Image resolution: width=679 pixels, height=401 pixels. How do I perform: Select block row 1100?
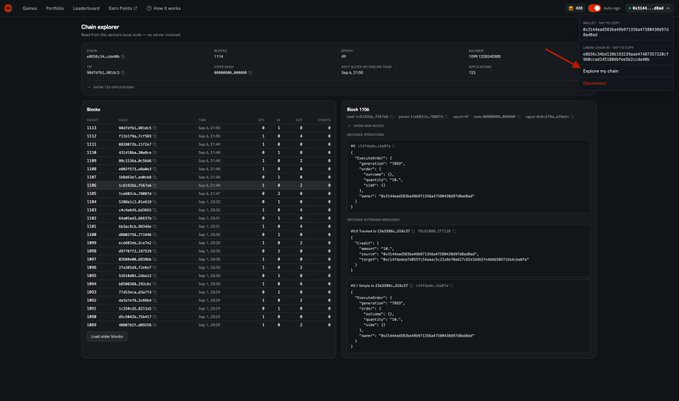209,235
